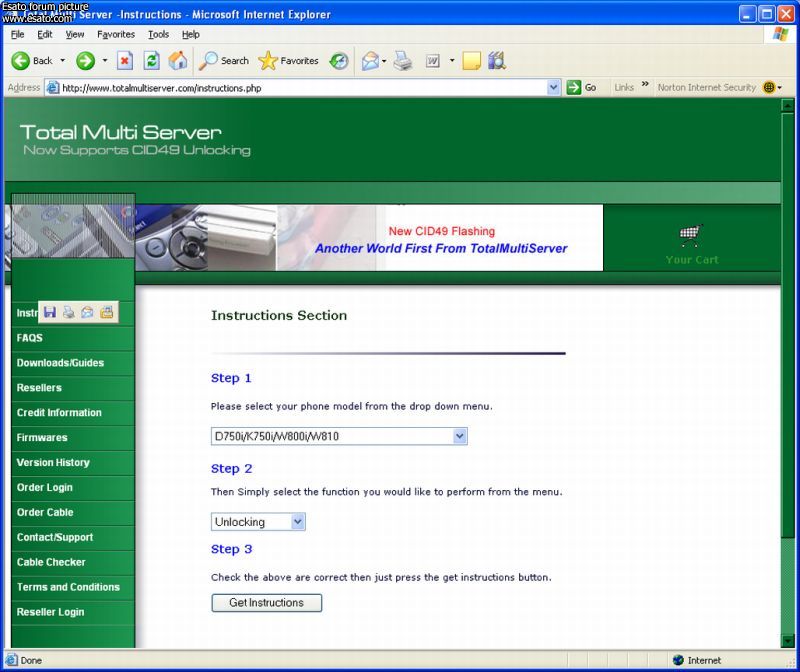The image size is (800, 672).
Task: Save picture using image toolbar disk icon
Action: click(x=49, y=312)
